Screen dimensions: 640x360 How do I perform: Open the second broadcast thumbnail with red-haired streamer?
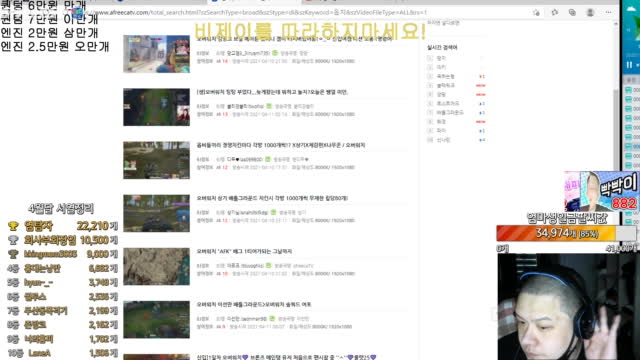(x=157, y=107)
